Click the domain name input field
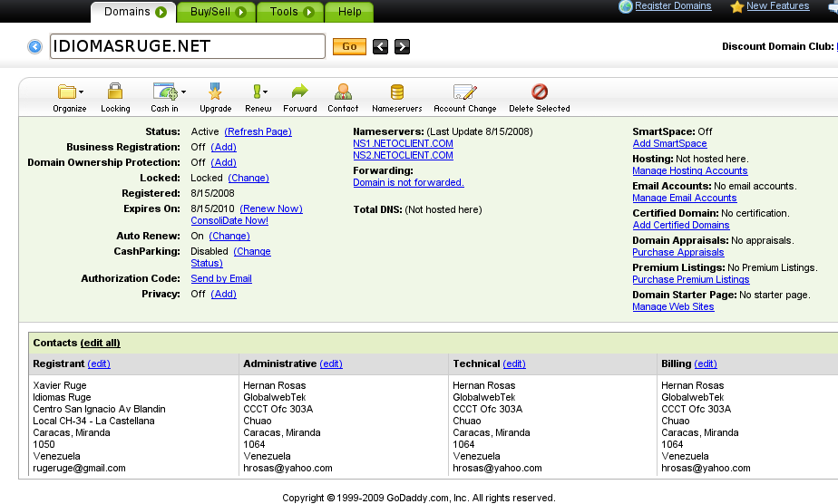This screenshot has height=504, width=838. [188, 46]
